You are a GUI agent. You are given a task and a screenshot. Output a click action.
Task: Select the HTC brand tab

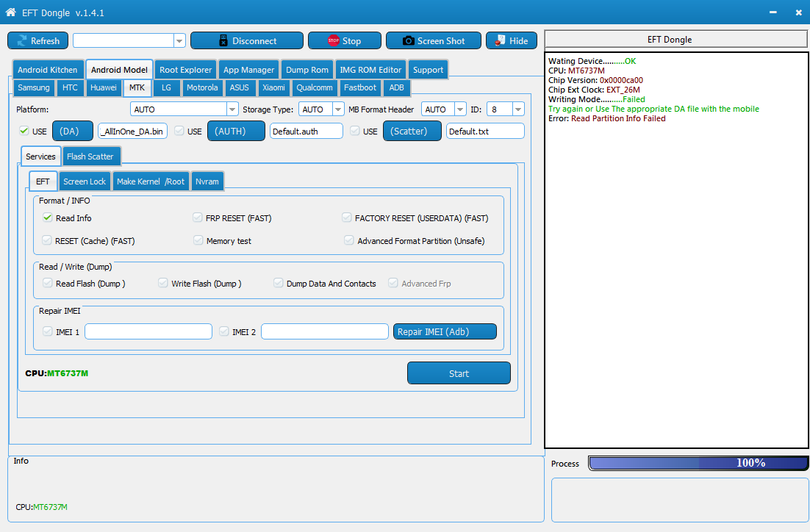(x=71, y=87)
